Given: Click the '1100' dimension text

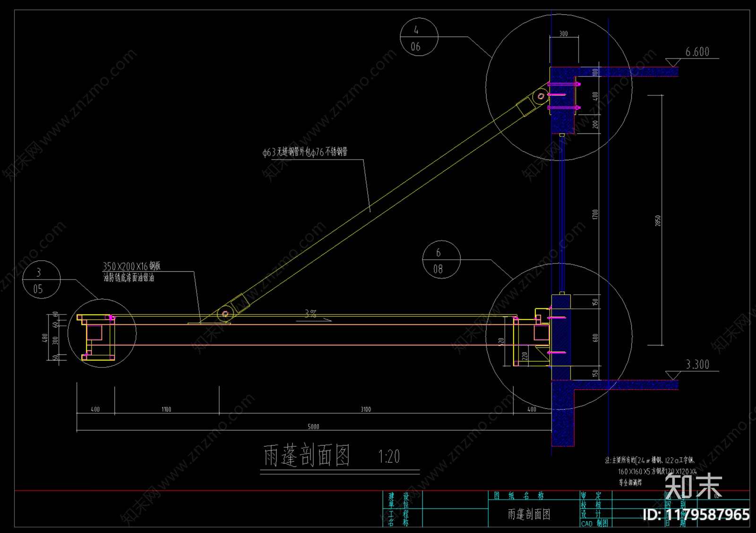Looking at the screenshot, I should coord(166,409).
